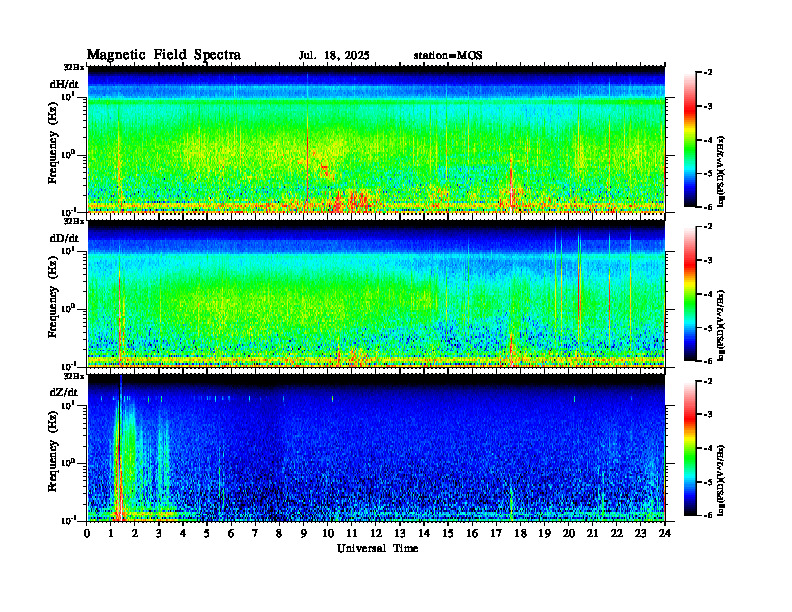Click hour 21 on the time axis
Viewport: 792px width, 612px height.
592,534
